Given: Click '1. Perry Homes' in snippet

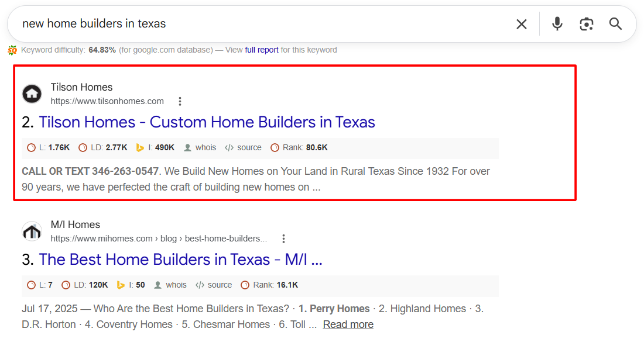Looking at the screenshot, I should (x=334, y=309).
